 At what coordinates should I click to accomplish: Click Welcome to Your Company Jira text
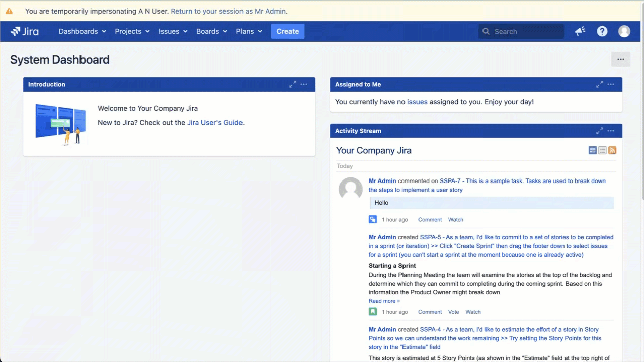[x=148, y=108]
